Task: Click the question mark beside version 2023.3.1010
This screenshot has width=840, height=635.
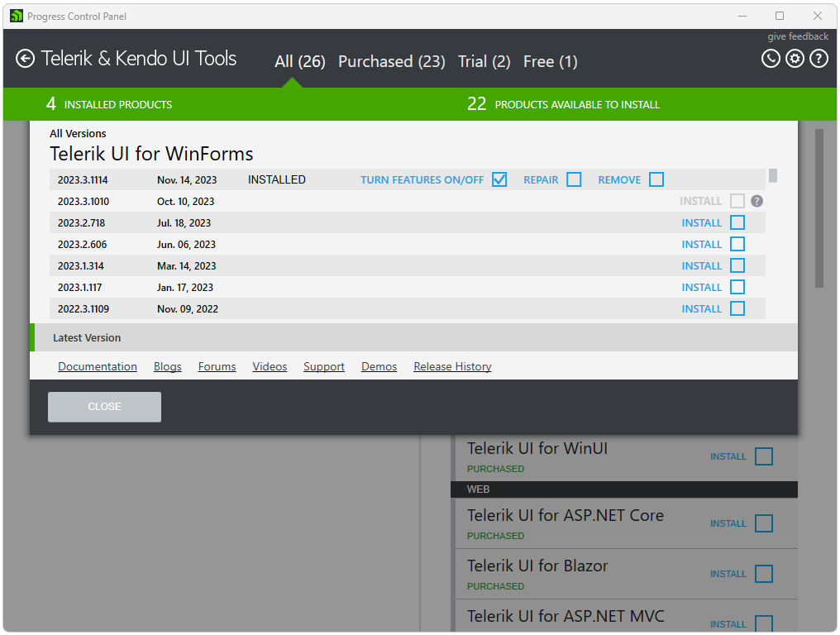Action: point(756,200)
